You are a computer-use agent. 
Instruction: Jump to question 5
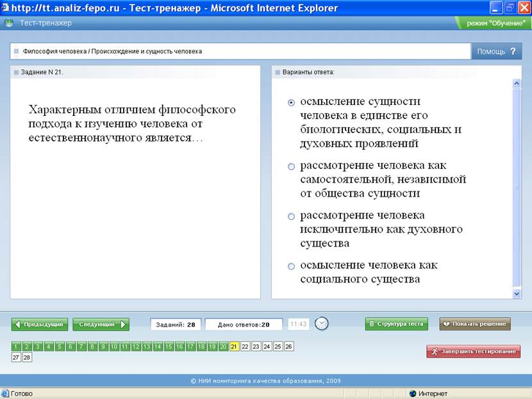pos(60,346)
